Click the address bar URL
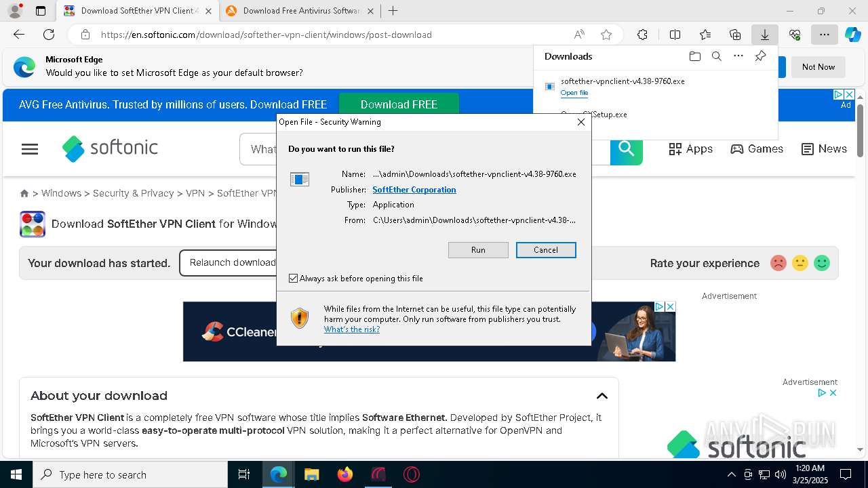The width and height of the screenshot is (868, 488). [x=267, y=35]
